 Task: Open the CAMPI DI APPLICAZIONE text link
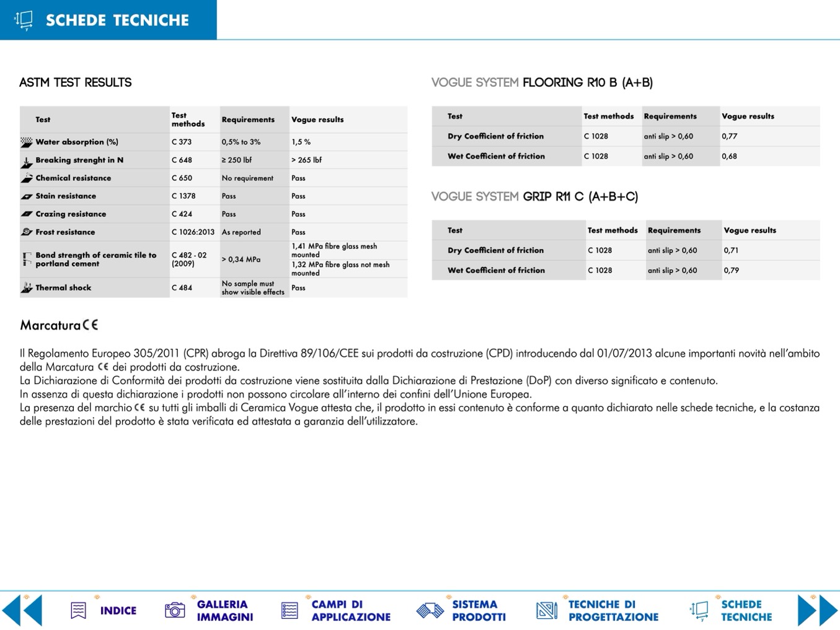350,611
